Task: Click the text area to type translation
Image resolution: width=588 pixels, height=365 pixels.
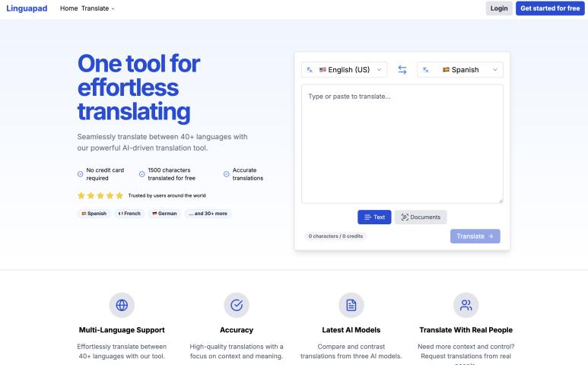Action: pyautogui.click(x=402, y=143)
